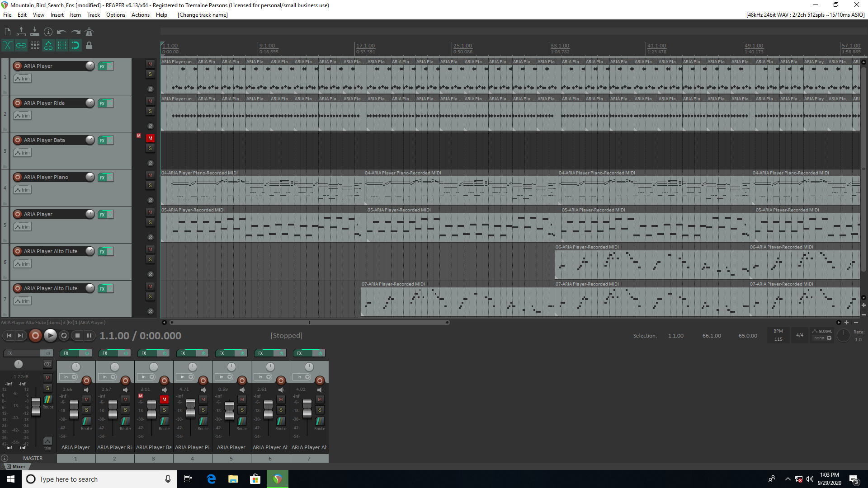Open the File menu
Image resolution: width=868 pixels, height=488 pixels.
[x=7, y=15]
